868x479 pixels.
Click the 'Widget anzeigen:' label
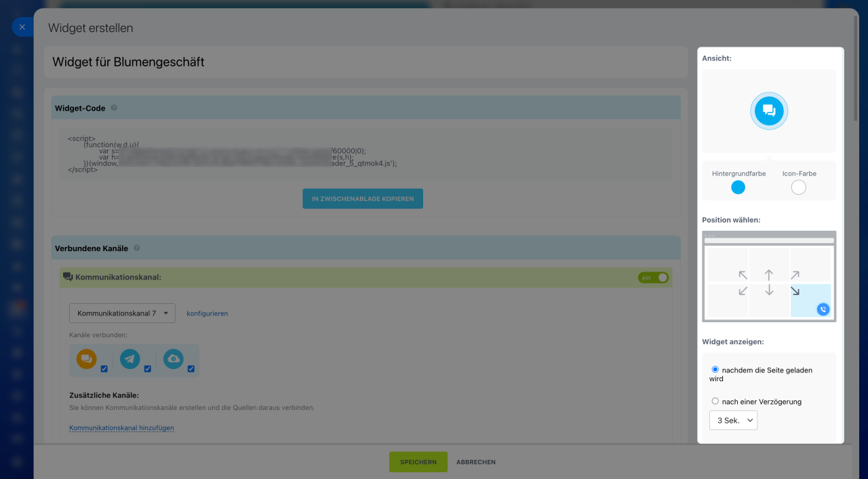[733, 341]
